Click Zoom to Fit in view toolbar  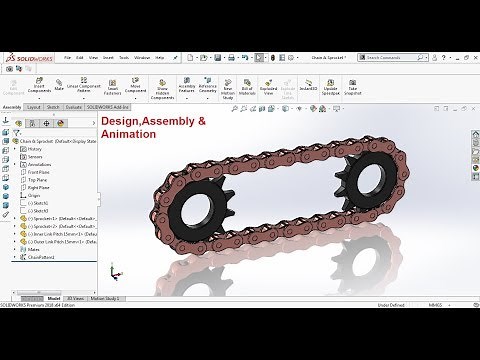tap(235, 109)
